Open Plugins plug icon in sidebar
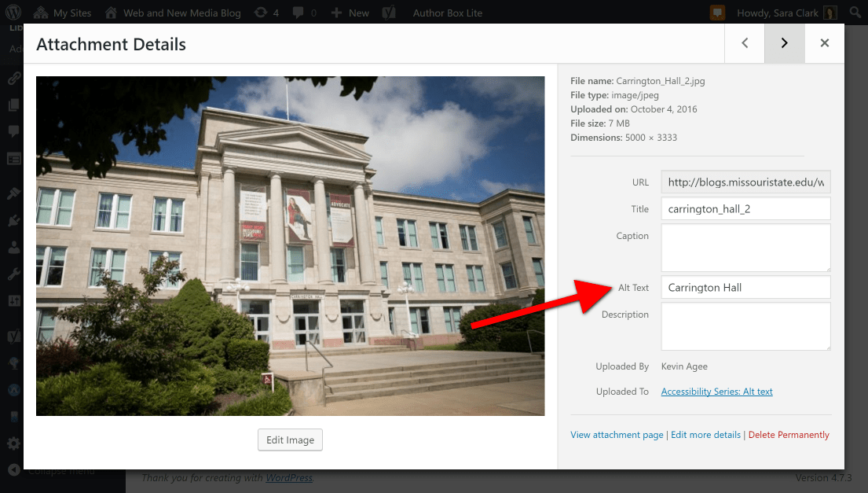The image size is (868, 493). pyautogui.click(x=14, y=220)
